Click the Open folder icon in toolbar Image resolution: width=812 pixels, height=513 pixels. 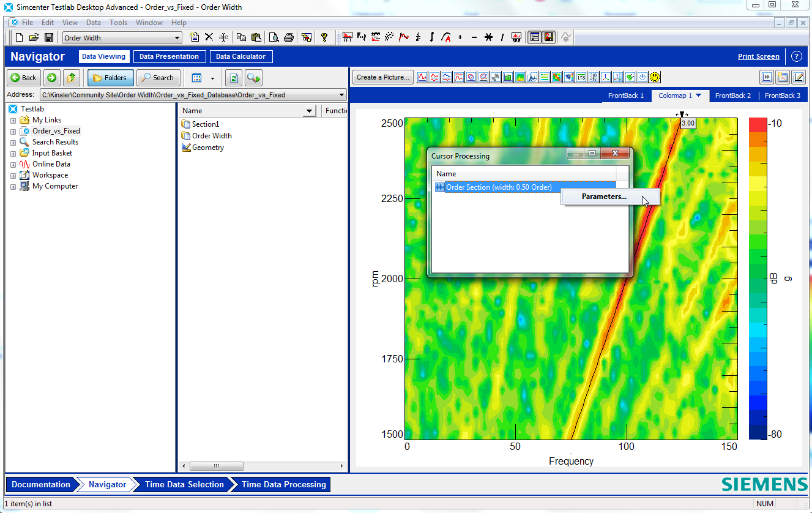coord(34,37)
